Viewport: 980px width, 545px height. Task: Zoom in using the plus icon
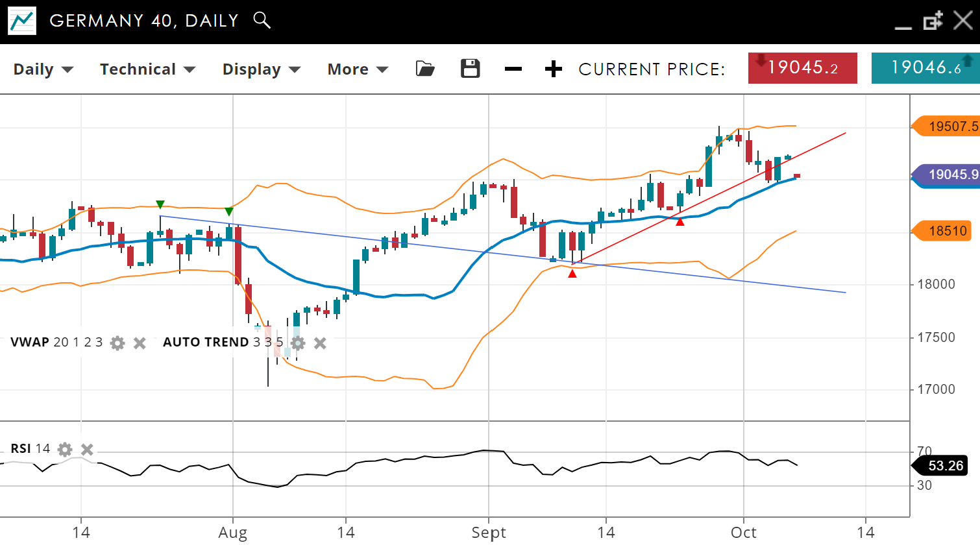pyautogui.click(x=553, y=69)
